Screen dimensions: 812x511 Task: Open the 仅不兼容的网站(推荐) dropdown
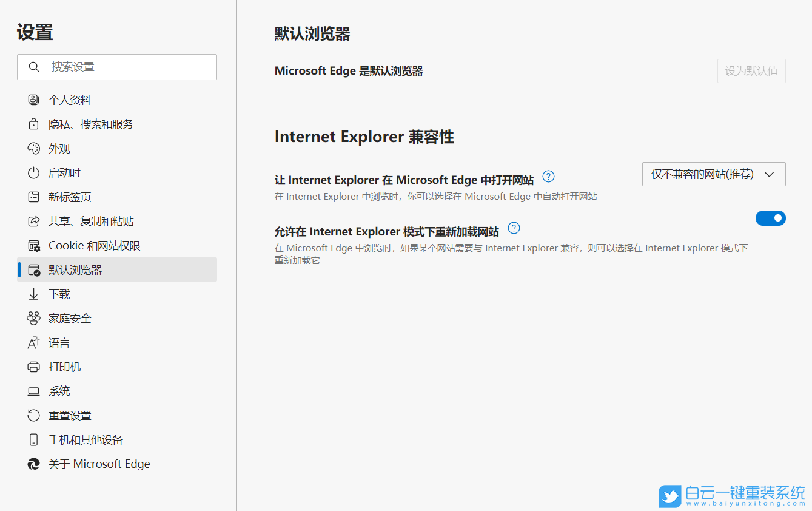click(713, 174)
